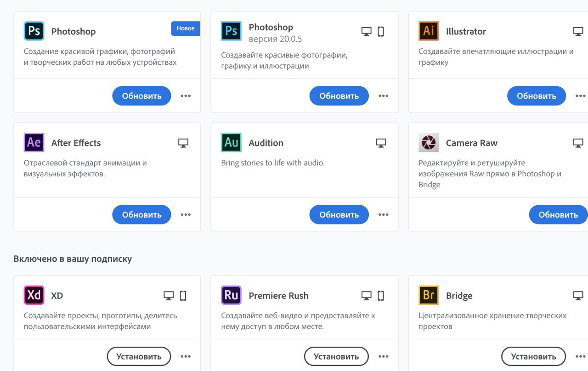
Task: Click After Effects description "Отраслевой стандарт анимации"
Action: pyautogui.click(x=85, y=168)
